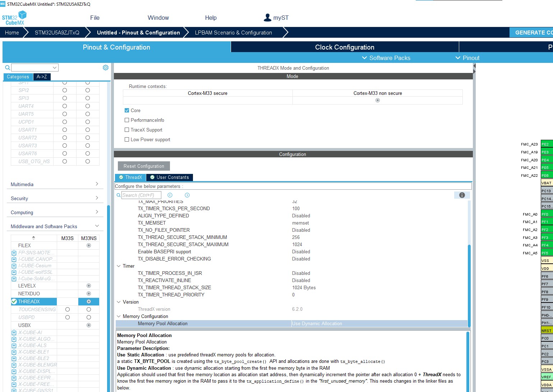Enable the PerformanceInfo checkbox

127,120
